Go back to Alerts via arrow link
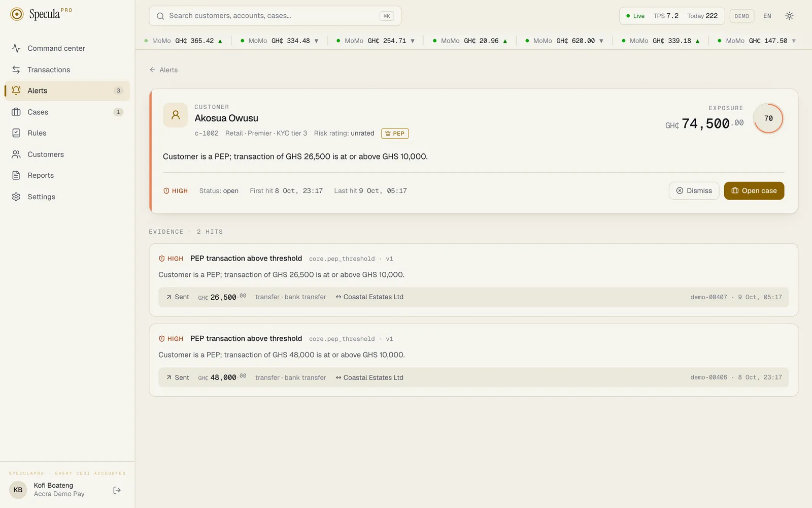This screenshot has height=508, width=812. (x=163, y=70)
